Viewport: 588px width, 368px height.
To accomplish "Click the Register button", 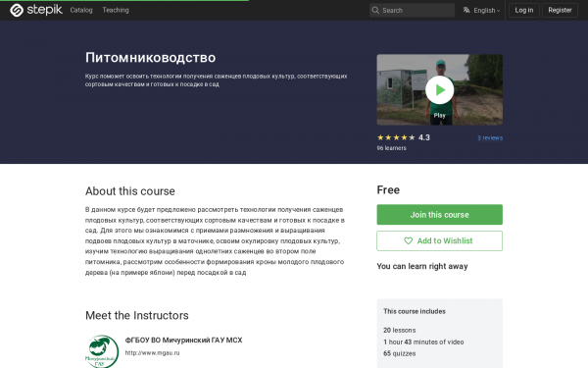I will tap(560, 10).
